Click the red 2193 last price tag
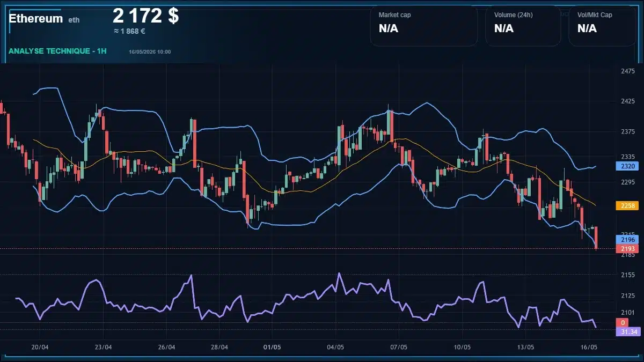644x362 pixels. point(627,249)
